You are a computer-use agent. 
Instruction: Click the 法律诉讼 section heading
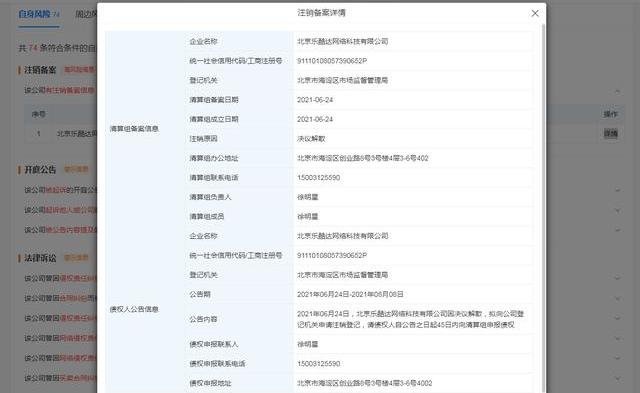click(40, 258)
